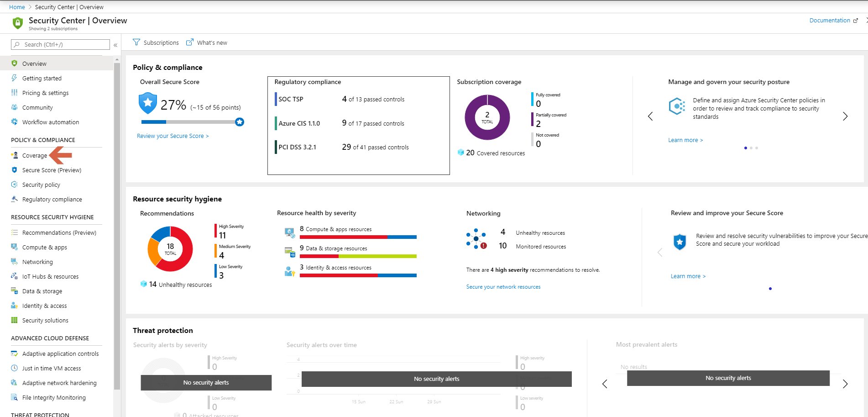Click the PCI DSS 3.2.1 compliance row
Viewport: 868px width, 417px height.
(342, 147)
